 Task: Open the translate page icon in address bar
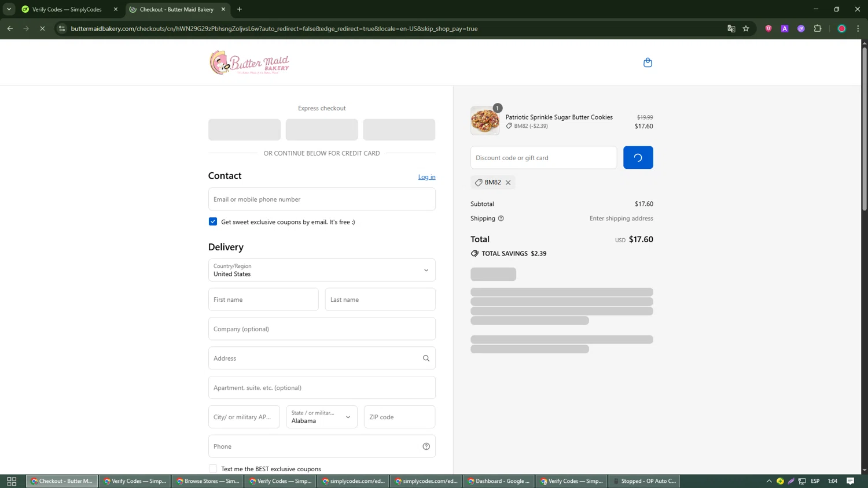click(x=731, y=28)
